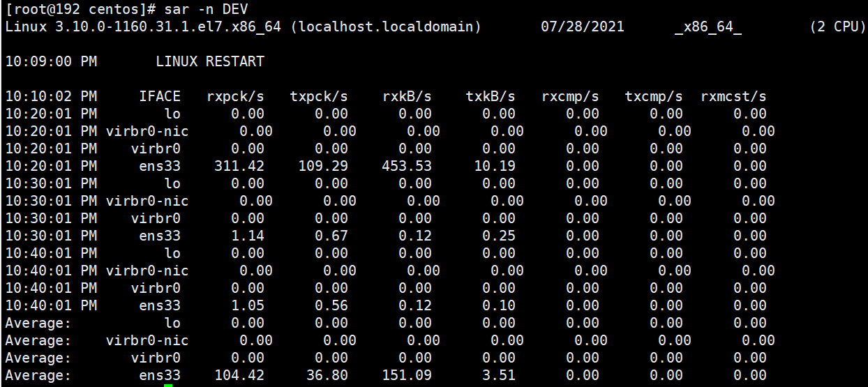This screenshot has height=387, width=868.
Task: Click the 'sar -n DEV' command text
Action: coord(207,10)
